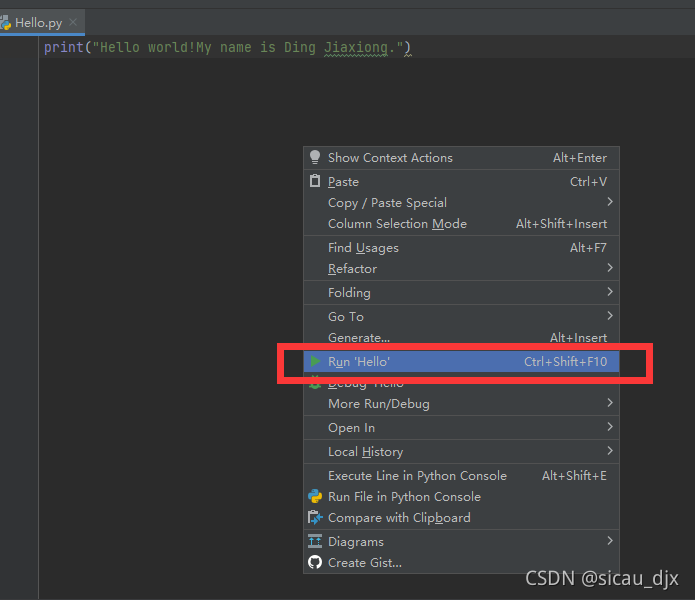
Task: Choose Show Context Actions from the menu
Action: (461, 158)
